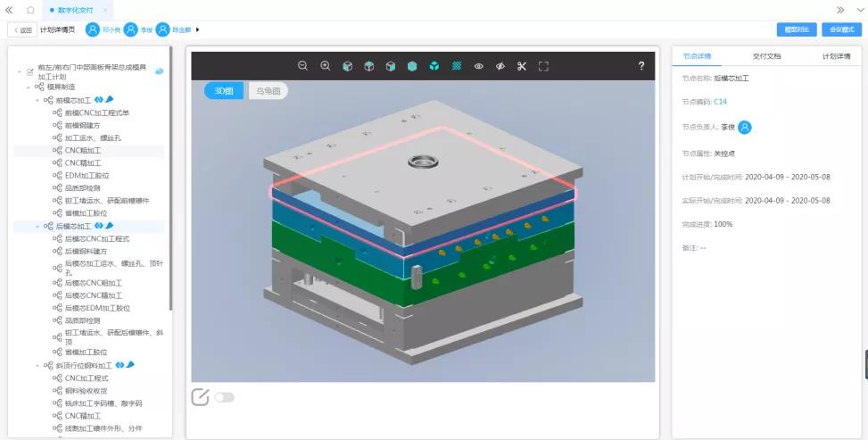The height and width of the screenshot is (440, 868).
Task: Collapse sidebar with double left chevrons
Action: click(9, 10)
